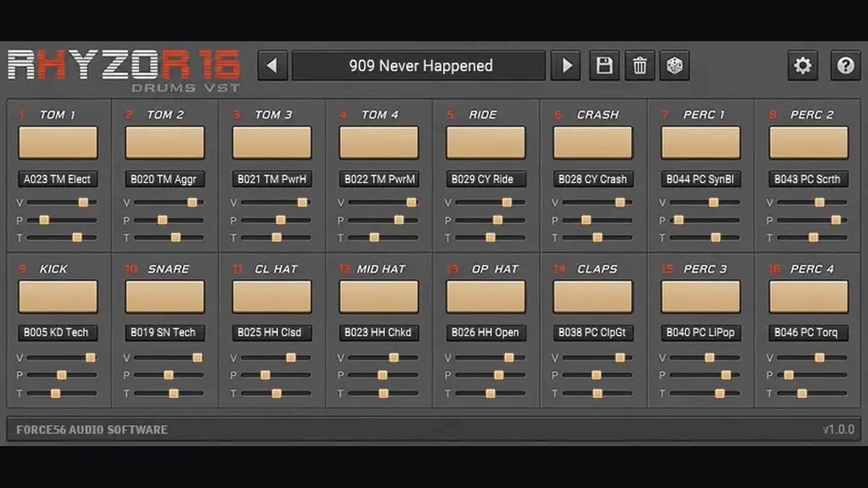Open the 'B020 TM Aggr' sample selector
The image size is (868, 488).
(x=165, y=179)
